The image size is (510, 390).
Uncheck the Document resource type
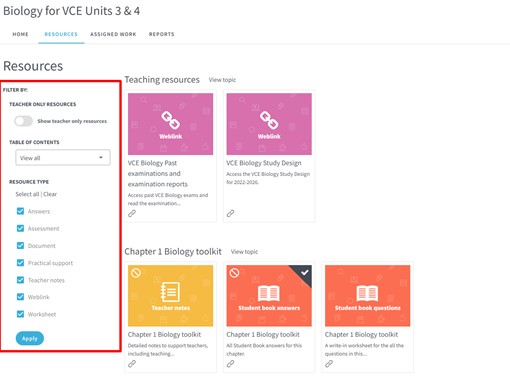[x=20, y=246]
